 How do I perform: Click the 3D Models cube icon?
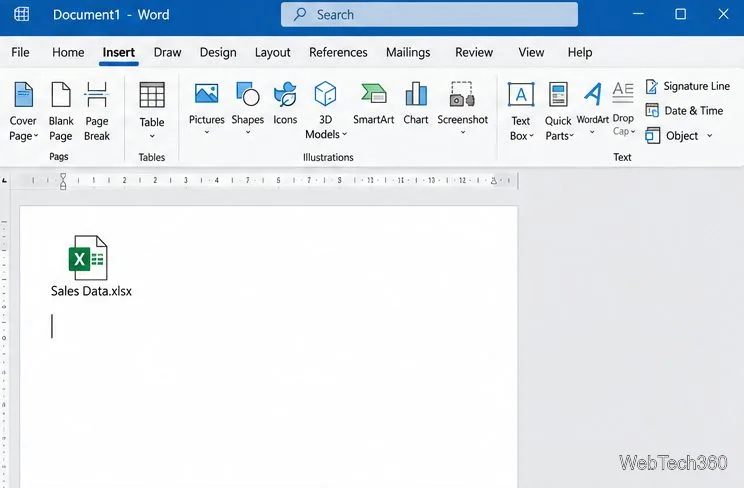click(x=326, y=94)
